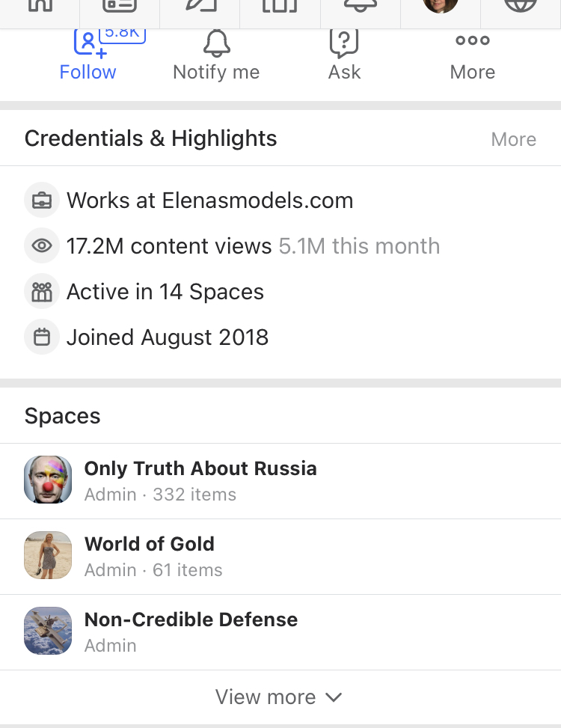Open the Only Truth About Russia space
This screenshot has width=561, height=728.
point(200,468)
